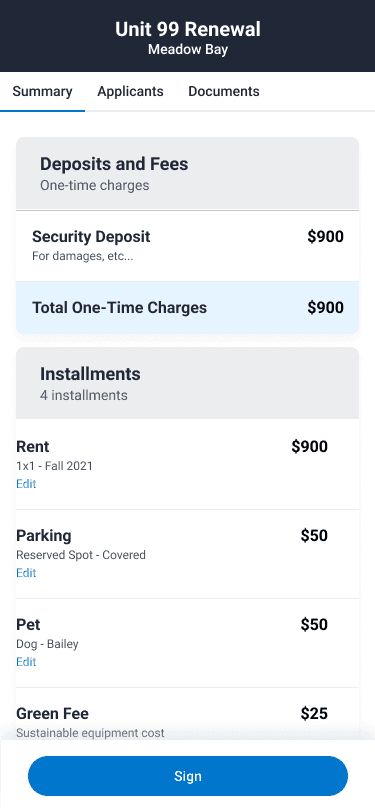Open the Documents tab
The image size is (375, 812).
(224, 91)
